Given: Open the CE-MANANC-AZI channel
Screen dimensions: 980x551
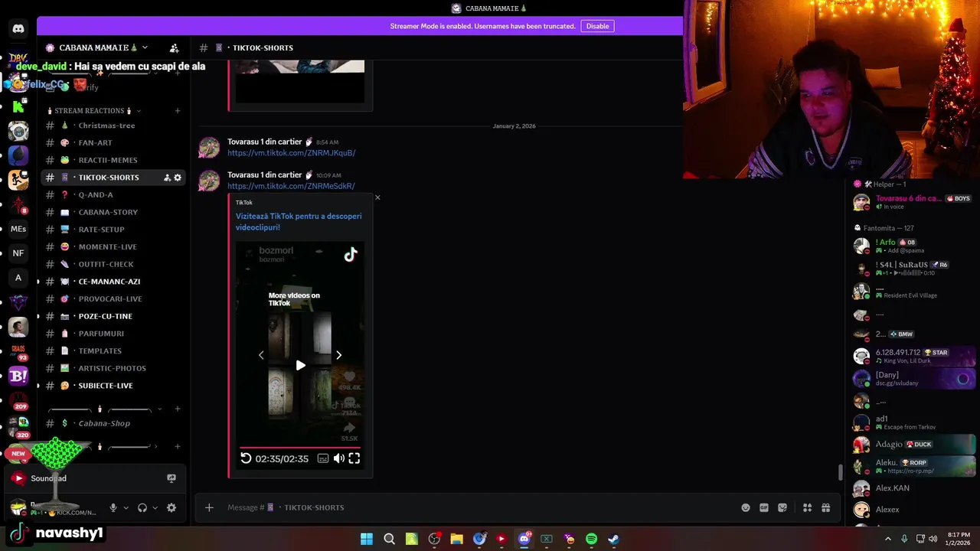Looking at the screenshot, I should pos(113,282).
